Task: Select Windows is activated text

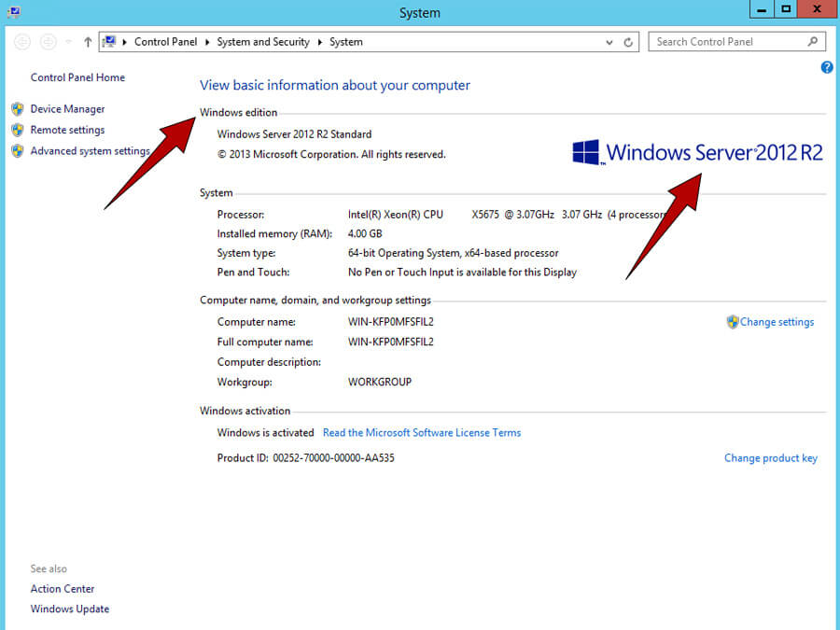Action: click(x=265, y=432)
